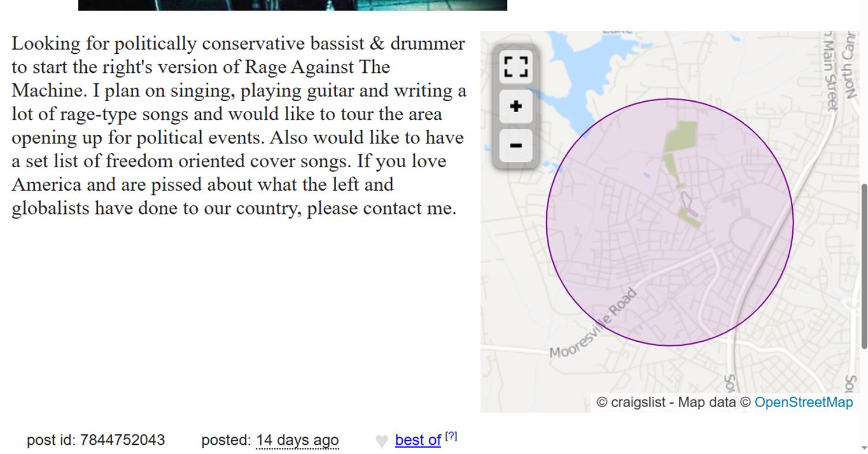Image resolution: width=868 pixels, height=454 pixels.
Task: Click the "14 days ago" posted date
Action: click(x=297, y=440)
